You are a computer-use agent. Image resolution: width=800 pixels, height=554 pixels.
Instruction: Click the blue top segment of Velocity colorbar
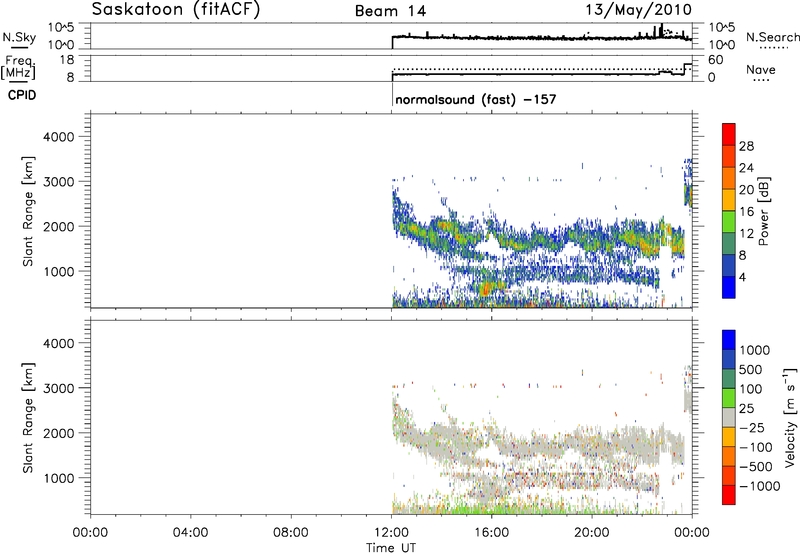(729, 340)
